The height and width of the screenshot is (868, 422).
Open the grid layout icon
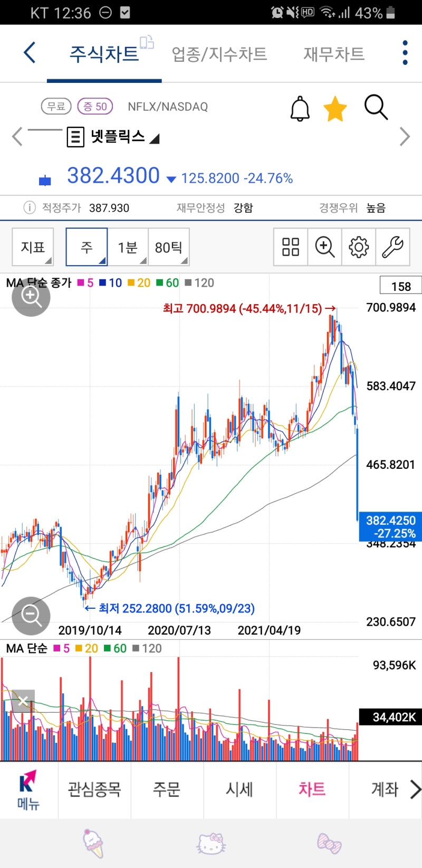point(290,247)
